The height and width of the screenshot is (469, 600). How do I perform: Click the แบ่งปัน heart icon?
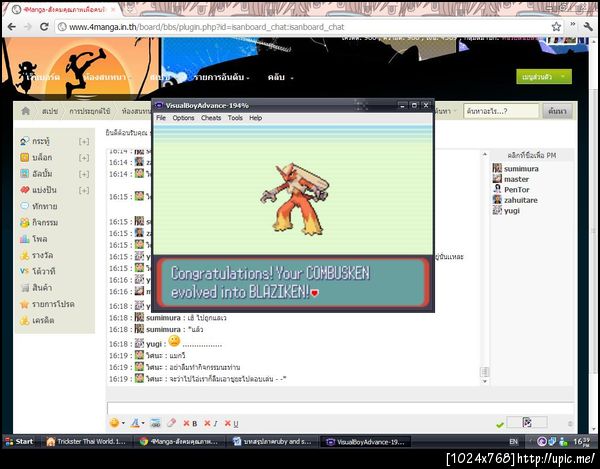[24, 190]
